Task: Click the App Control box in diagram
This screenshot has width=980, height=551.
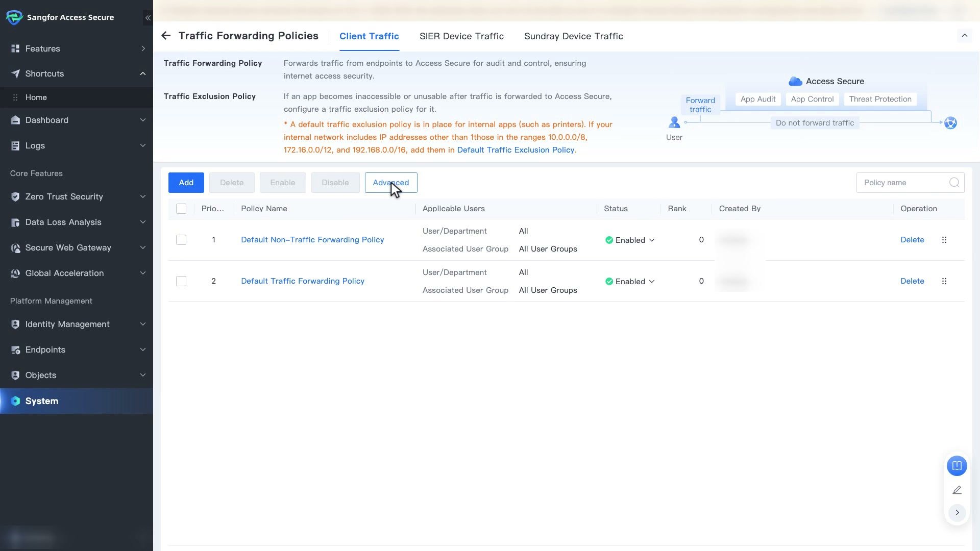Action: (812, 99)
